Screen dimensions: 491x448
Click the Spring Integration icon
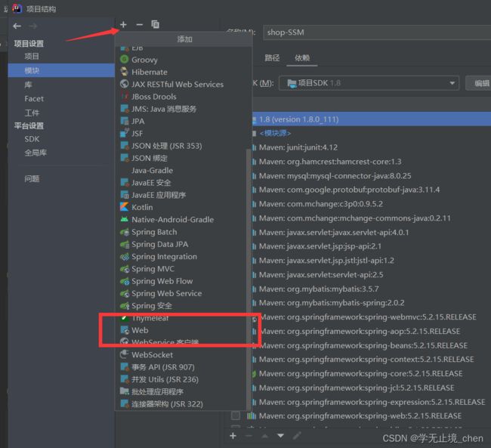click(125, 256)
